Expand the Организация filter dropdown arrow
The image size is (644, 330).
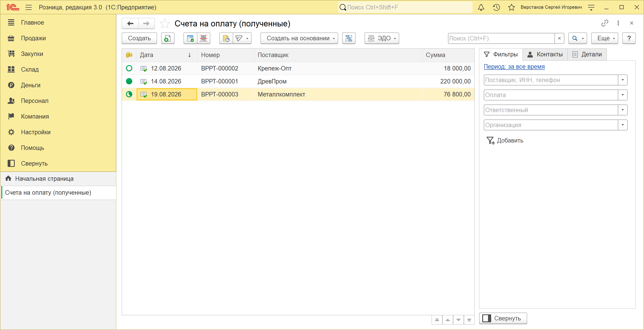[x=623, y=125]
